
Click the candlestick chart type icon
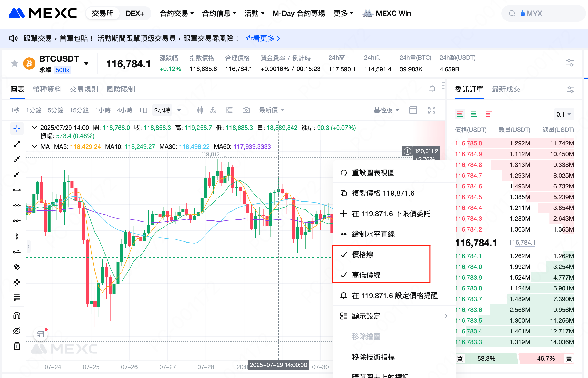(x=200, y=110)
